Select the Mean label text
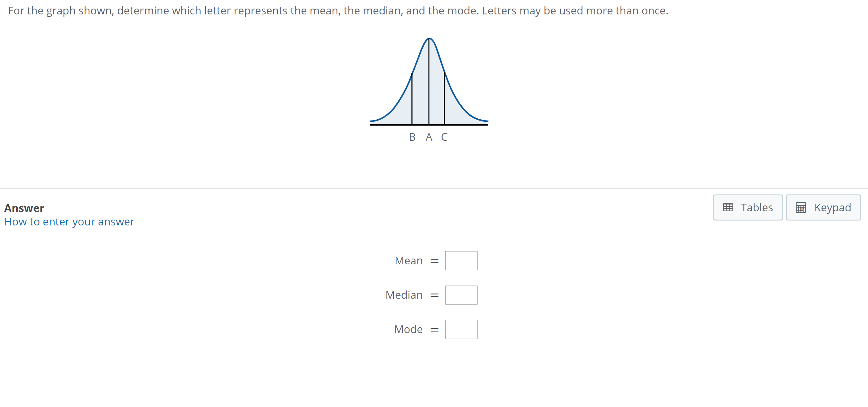 pyautogui.click(x=409, y=260)
